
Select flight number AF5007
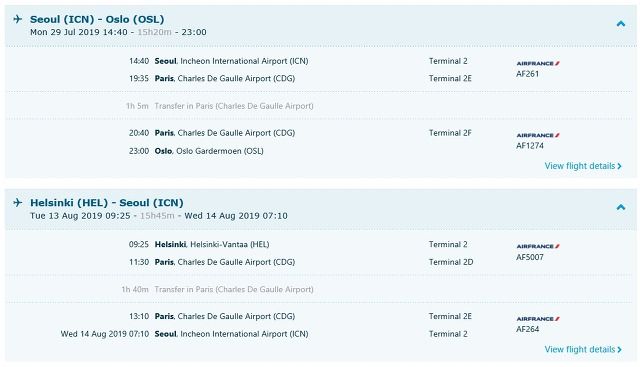tap(530, 257)
